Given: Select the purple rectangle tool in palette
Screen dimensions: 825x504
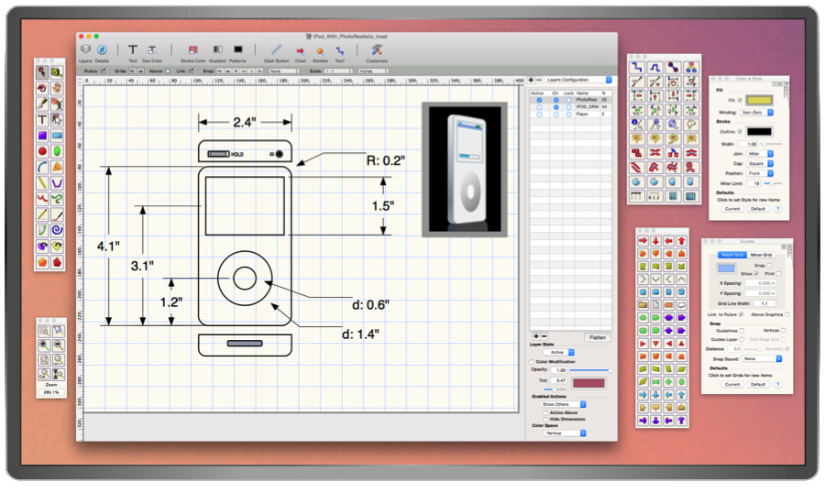Looking at the screenshot, I should click(x=42, y=136).
